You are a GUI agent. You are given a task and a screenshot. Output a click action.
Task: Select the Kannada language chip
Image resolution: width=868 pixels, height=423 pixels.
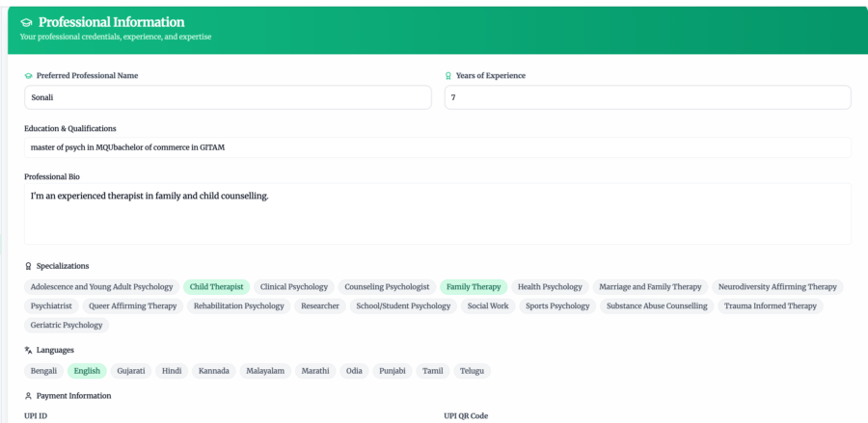tap(214, 371)
